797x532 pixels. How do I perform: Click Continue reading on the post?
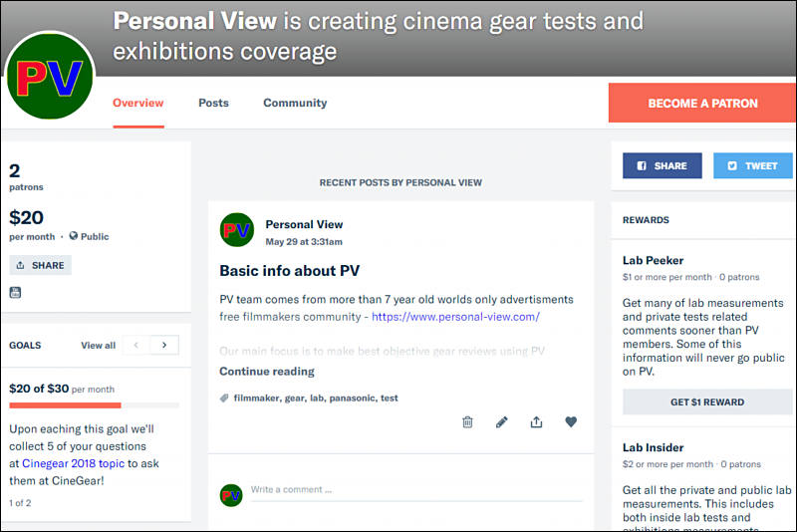[x=267, y=372]
